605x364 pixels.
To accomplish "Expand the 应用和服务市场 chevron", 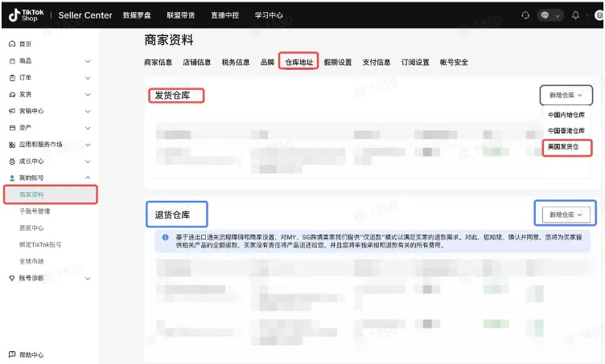I will [x=88, y=145].
